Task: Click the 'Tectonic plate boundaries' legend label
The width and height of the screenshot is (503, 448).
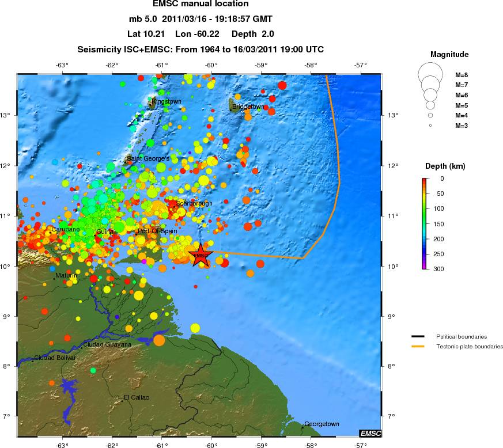Action: tap(470, 347)
